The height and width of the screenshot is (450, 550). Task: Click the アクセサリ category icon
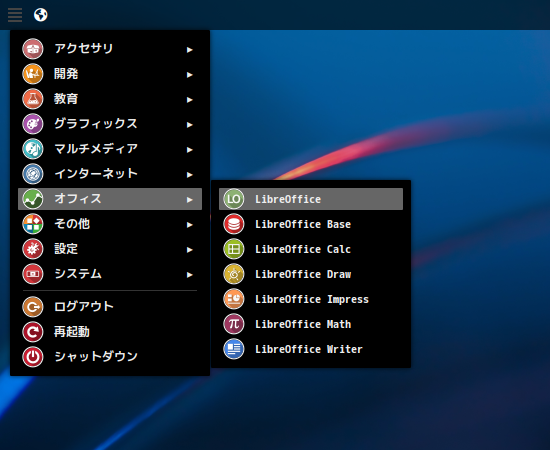33,49
